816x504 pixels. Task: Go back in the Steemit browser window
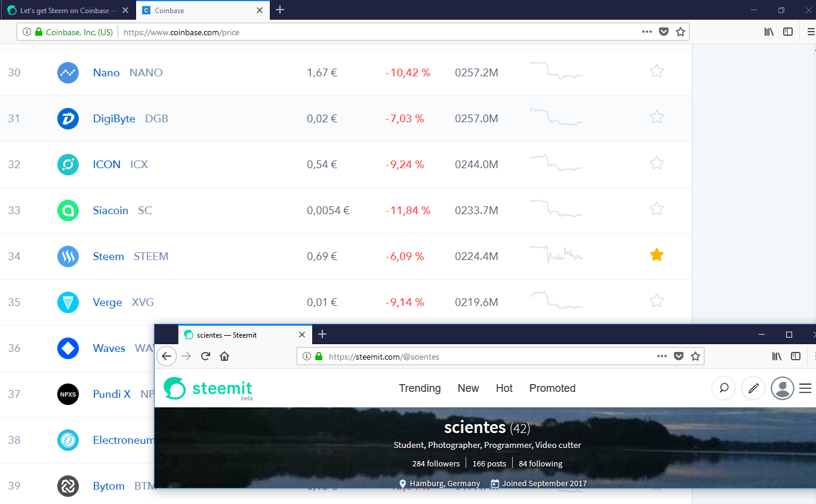pyautogui.click(x=167, y=356)
